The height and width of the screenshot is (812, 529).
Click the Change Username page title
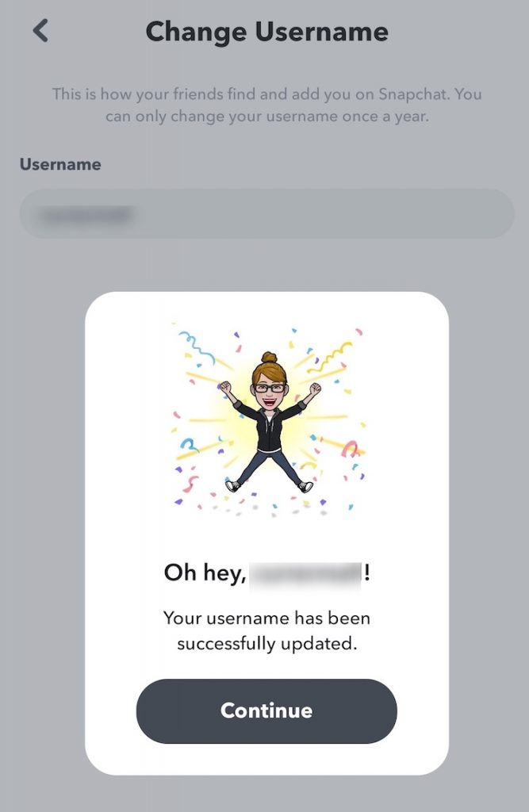266,32
